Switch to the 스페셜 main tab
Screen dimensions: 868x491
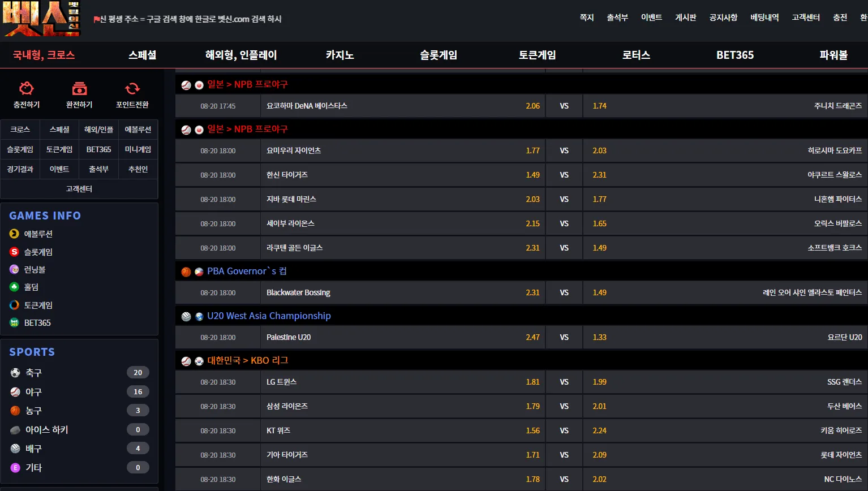click(143, 55)
